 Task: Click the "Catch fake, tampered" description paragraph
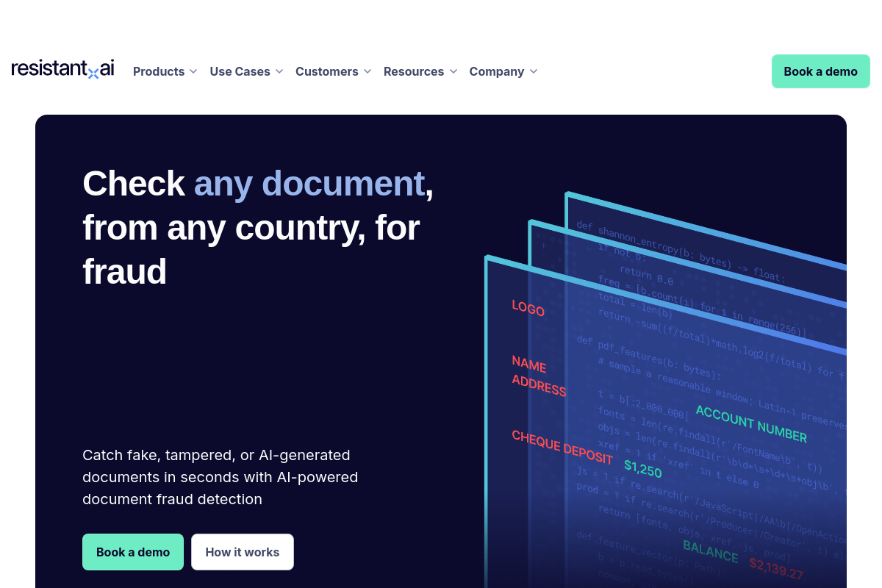(x=220, y=477)
